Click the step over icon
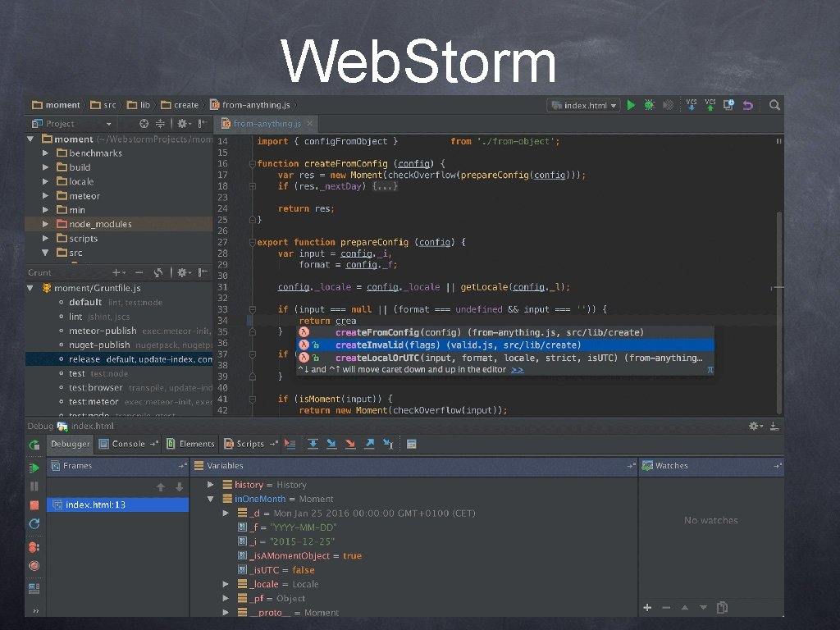 [313, 444]
